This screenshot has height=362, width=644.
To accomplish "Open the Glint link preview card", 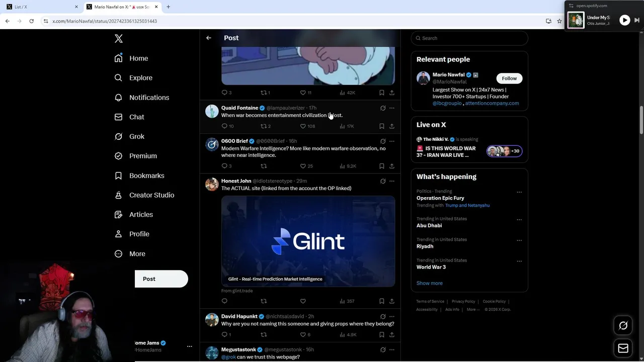I will 308,241.
